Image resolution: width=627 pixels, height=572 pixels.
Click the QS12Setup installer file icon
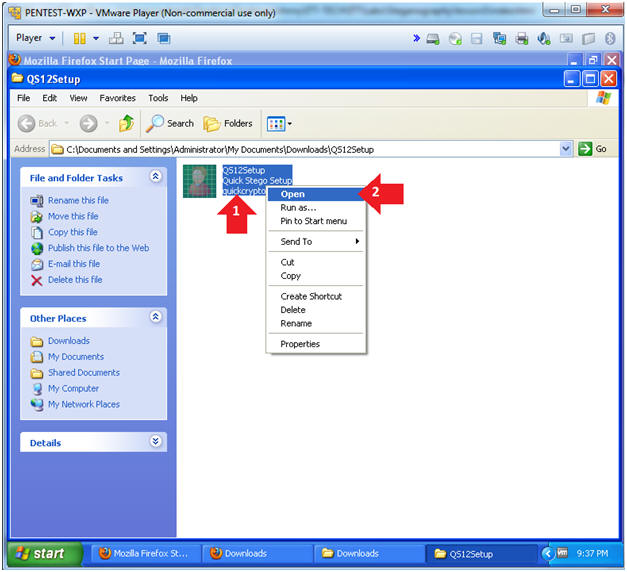(x=200, y=181)
